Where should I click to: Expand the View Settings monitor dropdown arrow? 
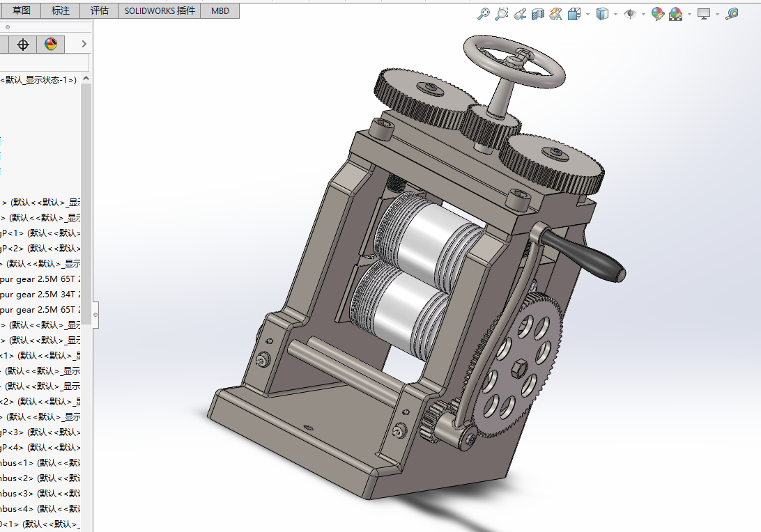(x=717, y=14)
